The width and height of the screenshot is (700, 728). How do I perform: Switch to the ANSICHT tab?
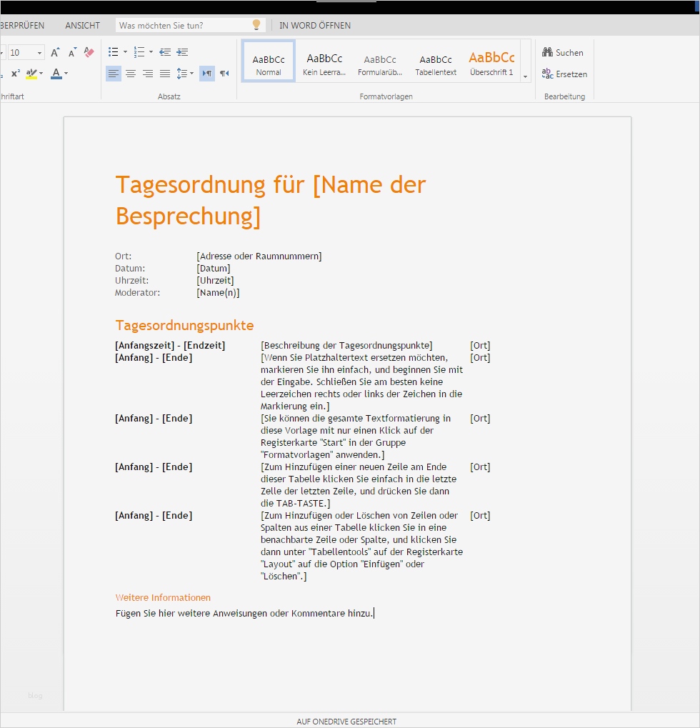[x=81, y=25]
